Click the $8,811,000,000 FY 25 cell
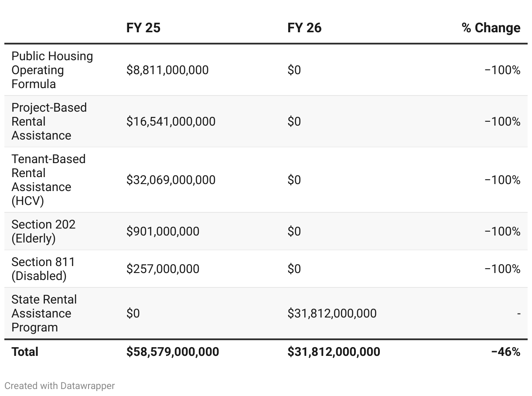Image resolution: width=532 pixels, height=396 pixels. [167, 70]
